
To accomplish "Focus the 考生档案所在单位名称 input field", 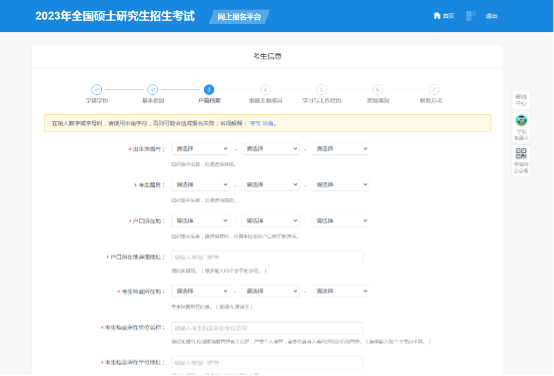I will tap(267, 328).
